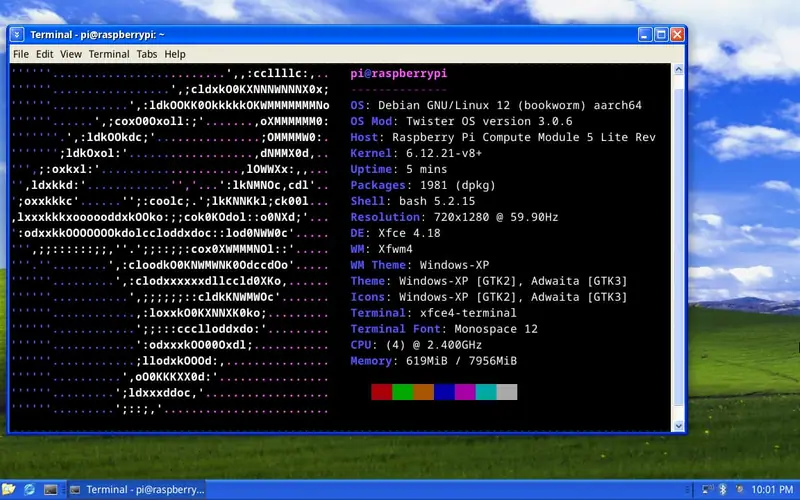Click the Terminal Font value 'Monospace 12'
800x500 pixels.
point(496,329)
